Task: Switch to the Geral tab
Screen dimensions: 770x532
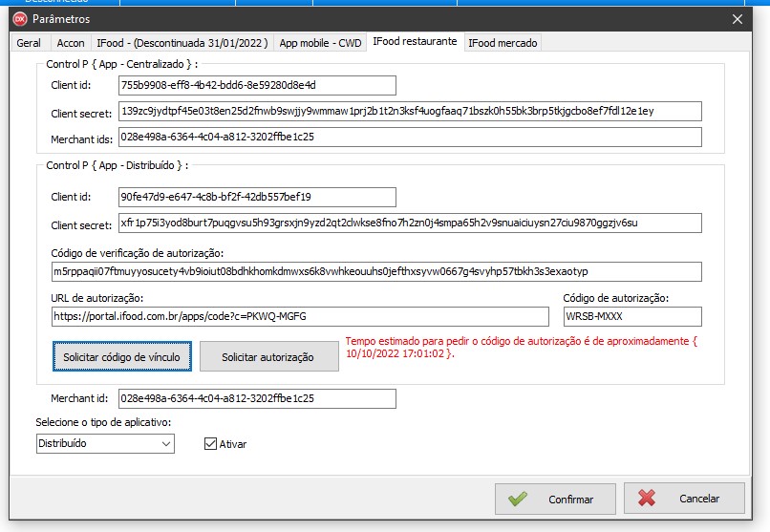Action: [x=29, y=43]
